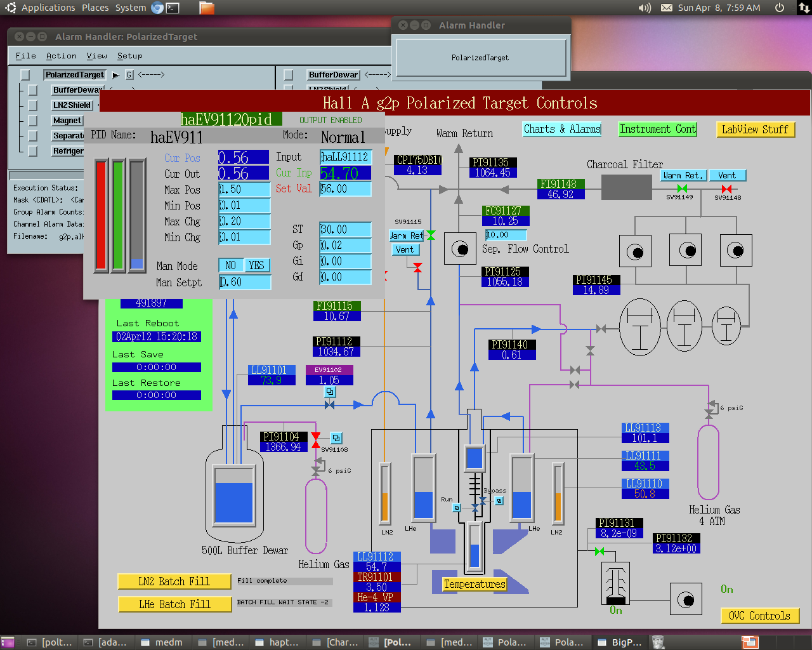
Task: Toggle the PolarizedTarget alarm checkbox
Action: click(x=25, y=75)
